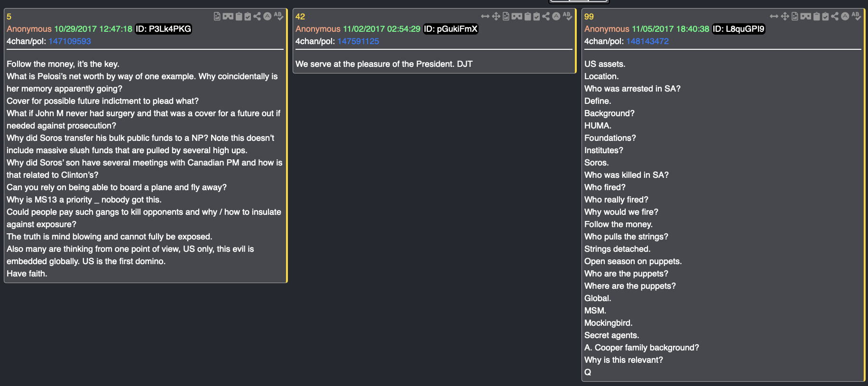Viewport: 868px width, 386px height.
Task: Click the line "Can you rely on being able to board"
Action: 117,187
